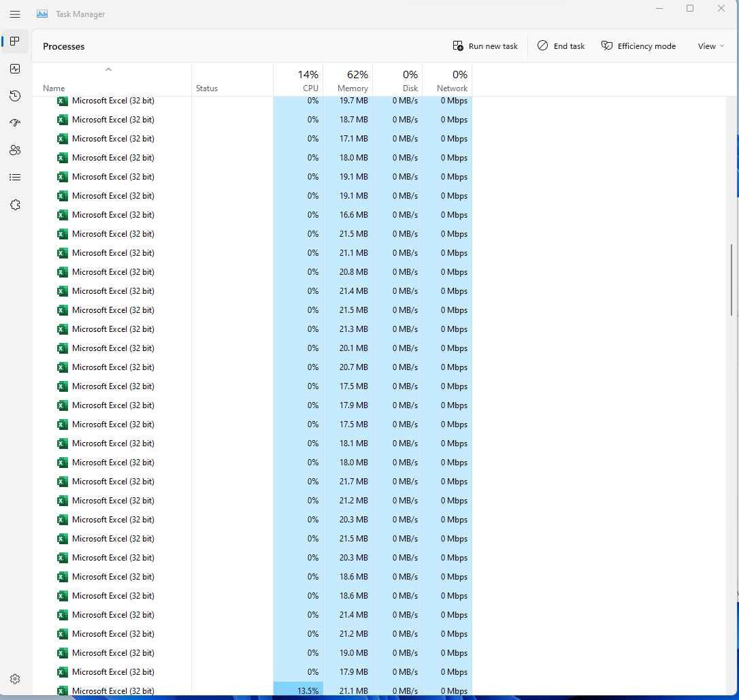Click the Excel icon of 21.7 MB row
This screenshot has width=739, height=700.
coord(62,482)
